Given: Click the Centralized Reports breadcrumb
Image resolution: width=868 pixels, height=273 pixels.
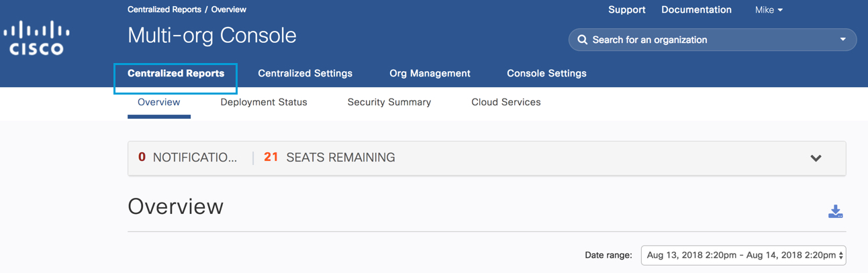Looking at the screenshot, I should pyautogui.click(x=164, y=10).
